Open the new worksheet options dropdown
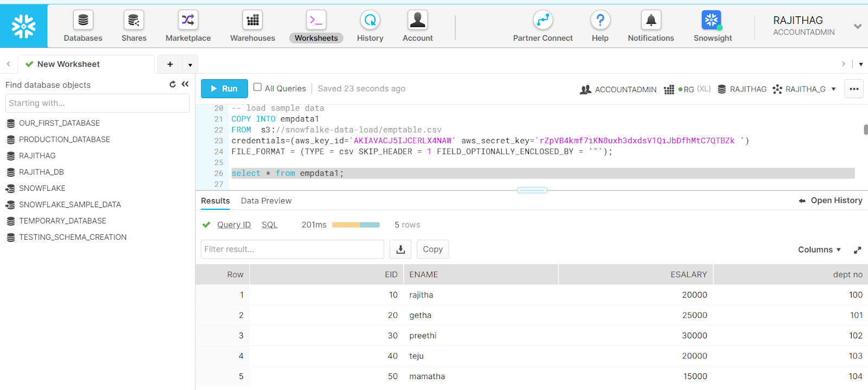Viewport: 868px width, 390px height. click(x=190, y=65)
